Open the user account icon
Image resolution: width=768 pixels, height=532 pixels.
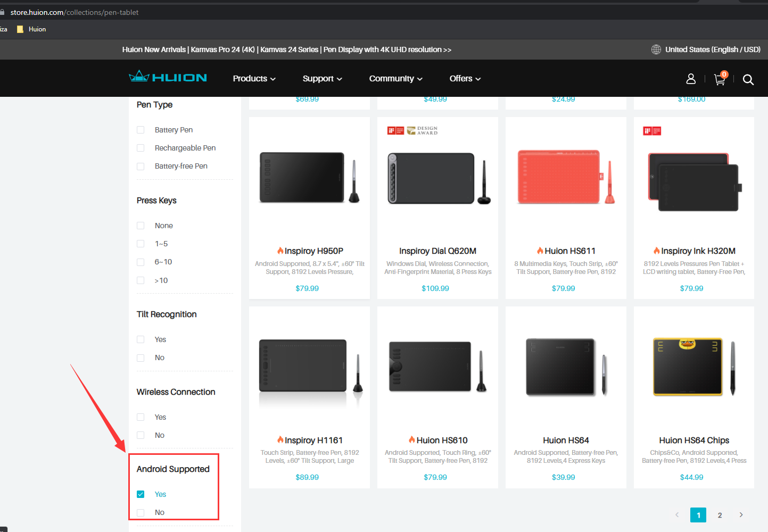(x=691, y=79)
